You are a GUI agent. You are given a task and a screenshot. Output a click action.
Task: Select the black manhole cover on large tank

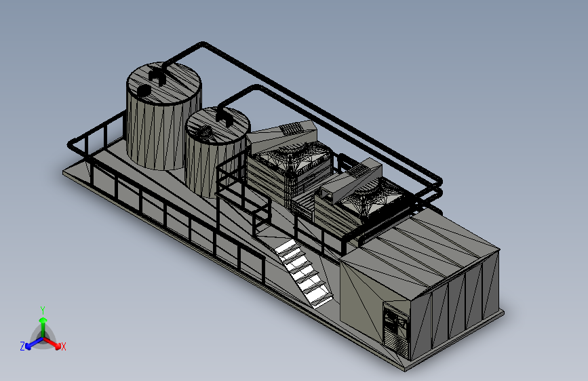pyautogui.click(x=144, y=90)
